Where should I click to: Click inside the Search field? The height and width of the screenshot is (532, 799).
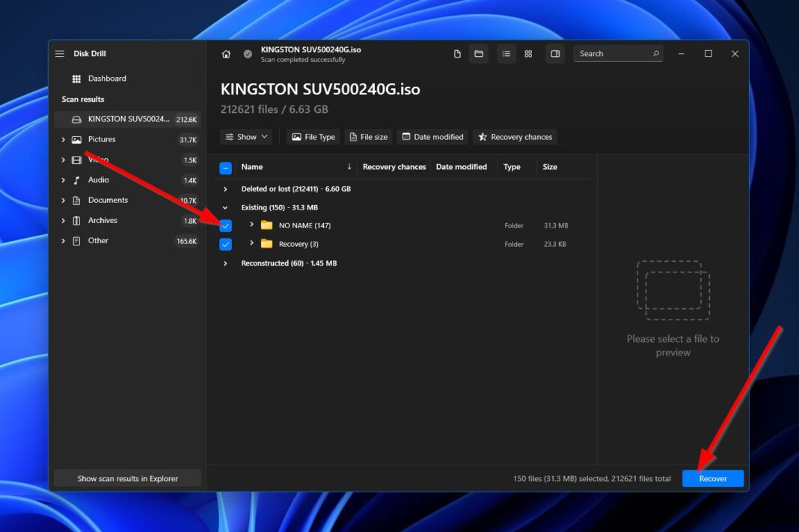613,53
